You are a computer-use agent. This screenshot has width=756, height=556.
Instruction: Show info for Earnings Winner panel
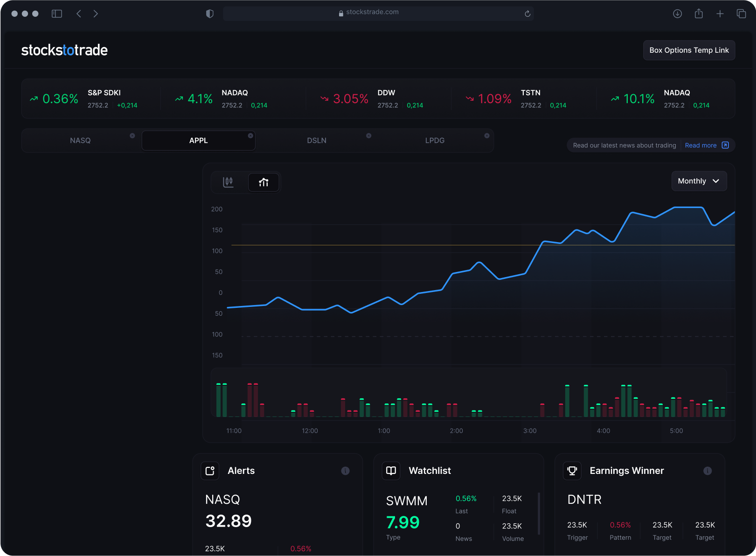[707, 471]
